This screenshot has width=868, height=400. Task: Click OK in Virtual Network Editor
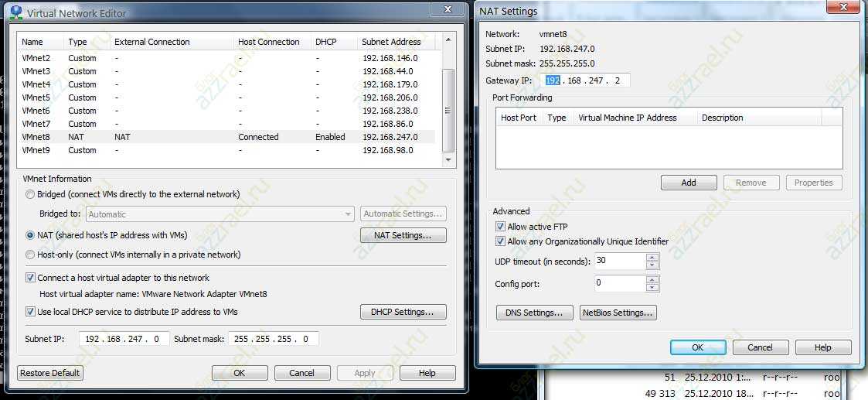(239, 373)
